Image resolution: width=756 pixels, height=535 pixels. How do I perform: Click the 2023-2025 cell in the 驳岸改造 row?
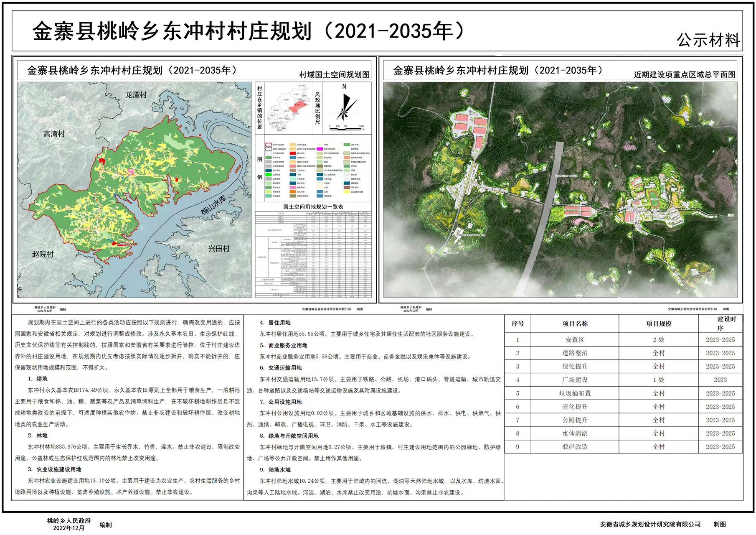coord(720,447)
